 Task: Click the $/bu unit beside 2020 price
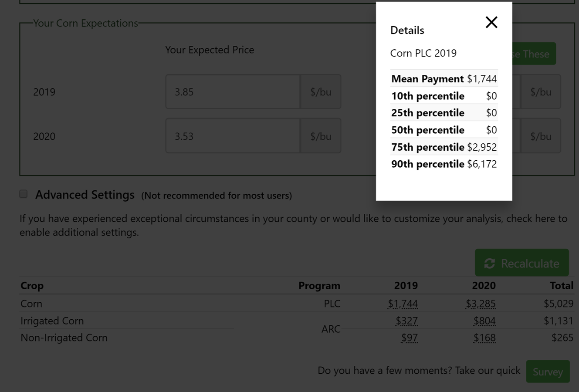[321, 136]
